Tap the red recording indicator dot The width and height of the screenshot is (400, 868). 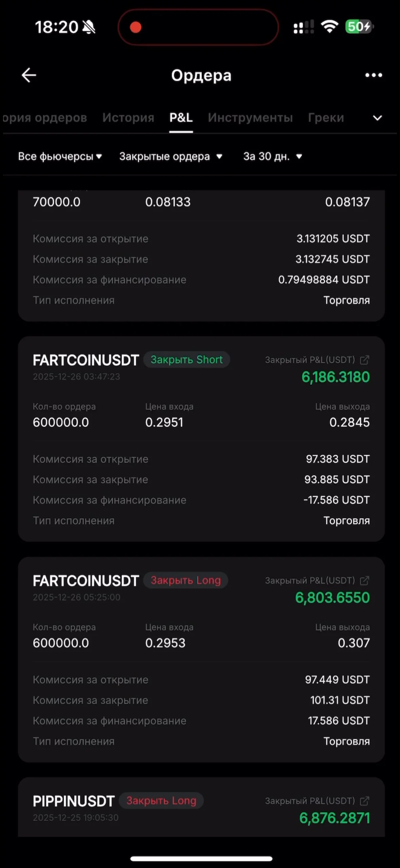click(x=136, y=27)
